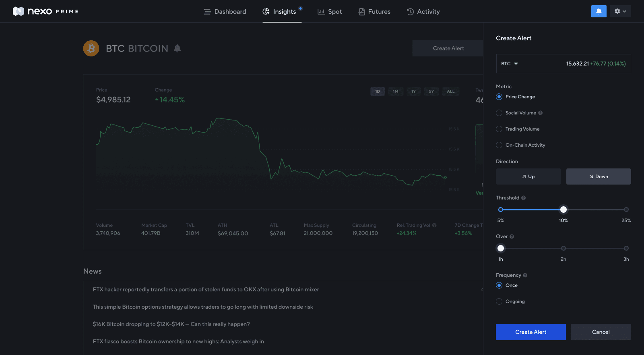644x355 pixels.
Task: Open the settings gear menu
Action: [620, 11]
